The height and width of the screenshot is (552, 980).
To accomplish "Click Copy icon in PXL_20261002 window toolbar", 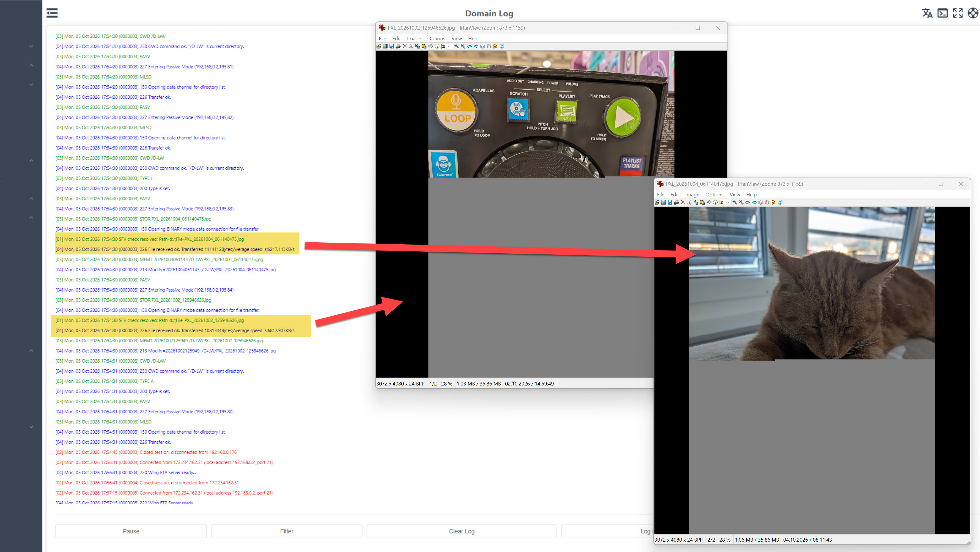I will point(418,46).
